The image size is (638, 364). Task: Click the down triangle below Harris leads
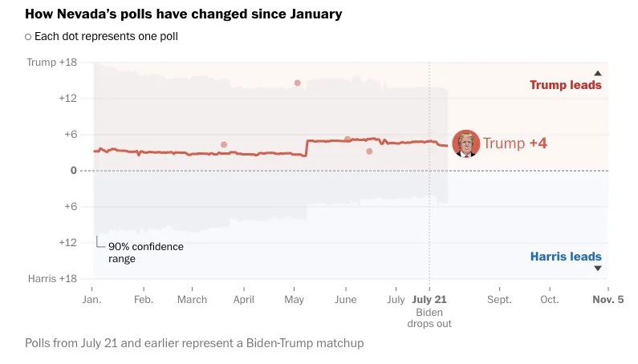point(597,269)
